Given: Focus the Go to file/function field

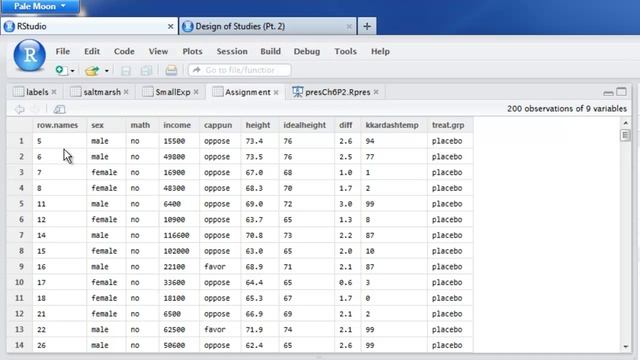Looking at the screenshot, I should [240, 70].
